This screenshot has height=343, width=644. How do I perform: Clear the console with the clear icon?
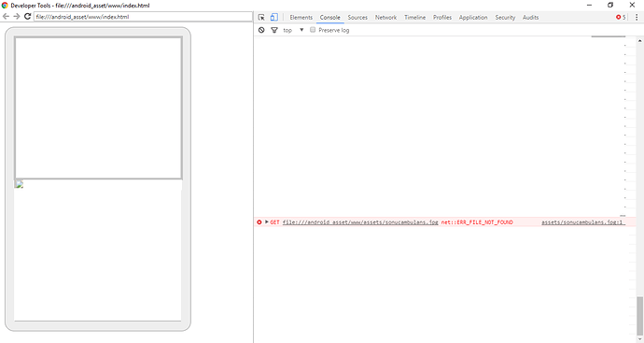(x=261, y=30)
